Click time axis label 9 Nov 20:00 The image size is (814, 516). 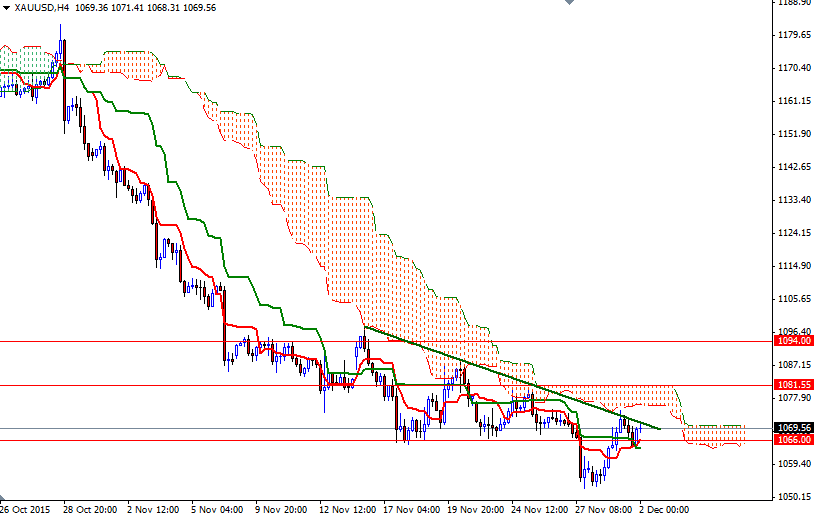[x=281, y=509]
